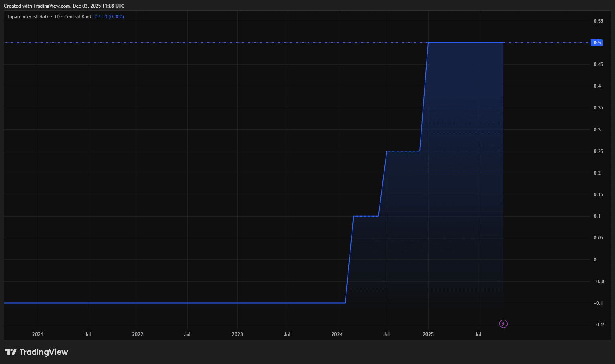Click the −0.1 price axis label

click(598, 303)
